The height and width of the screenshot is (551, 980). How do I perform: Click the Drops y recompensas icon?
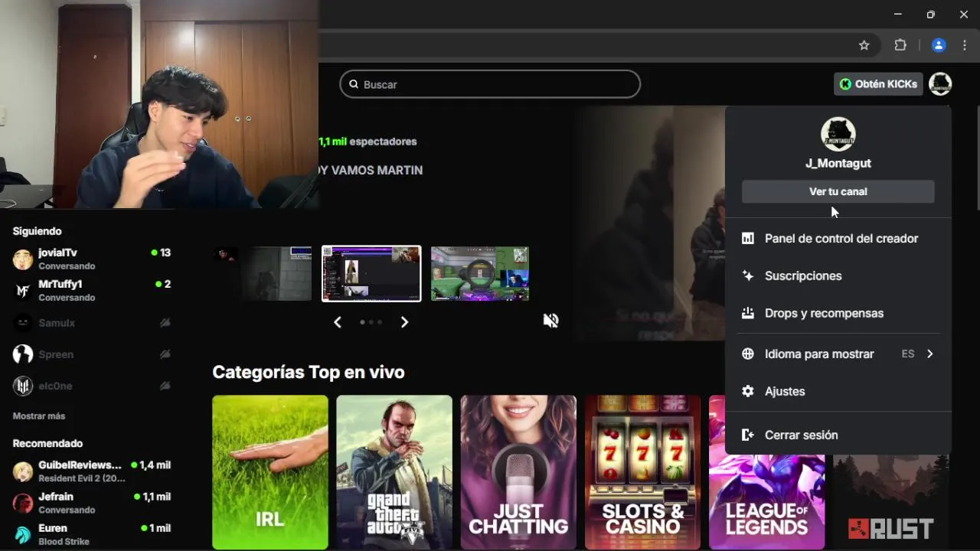coord(748,313)
